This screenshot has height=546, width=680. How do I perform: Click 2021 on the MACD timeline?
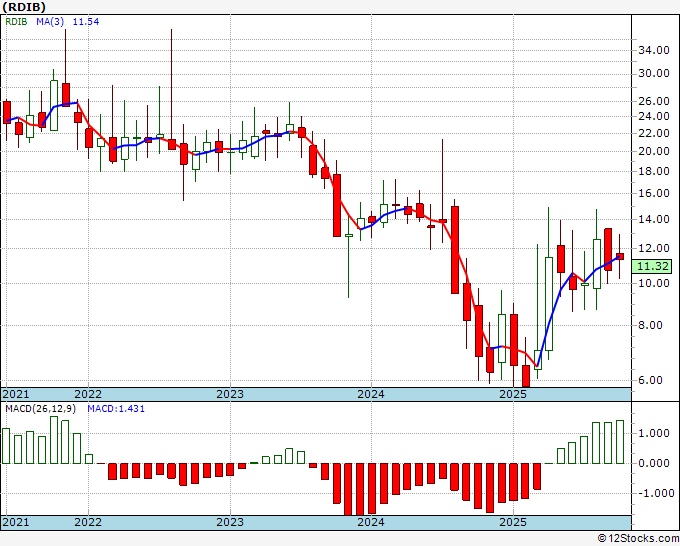pos(16,522)
